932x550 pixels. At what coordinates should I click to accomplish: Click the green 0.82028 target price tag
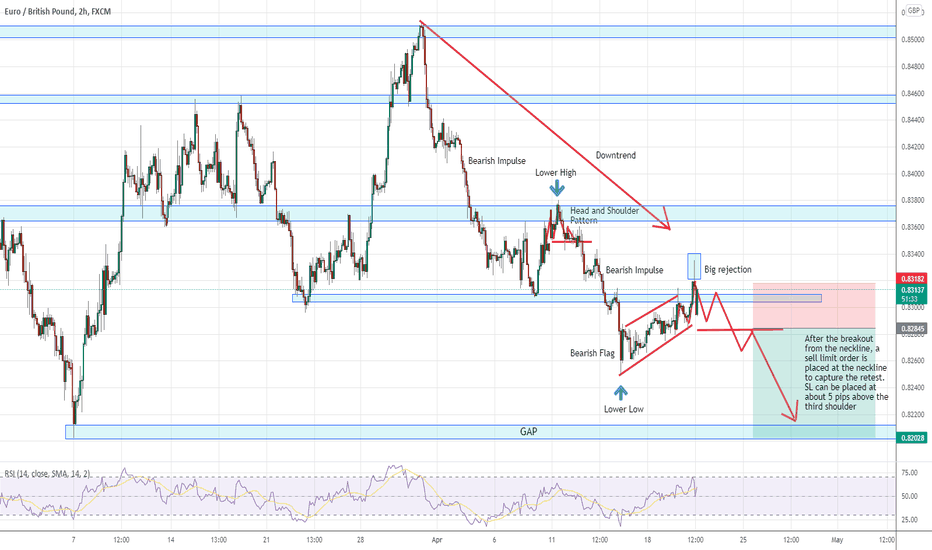click(x=912, y=438)
